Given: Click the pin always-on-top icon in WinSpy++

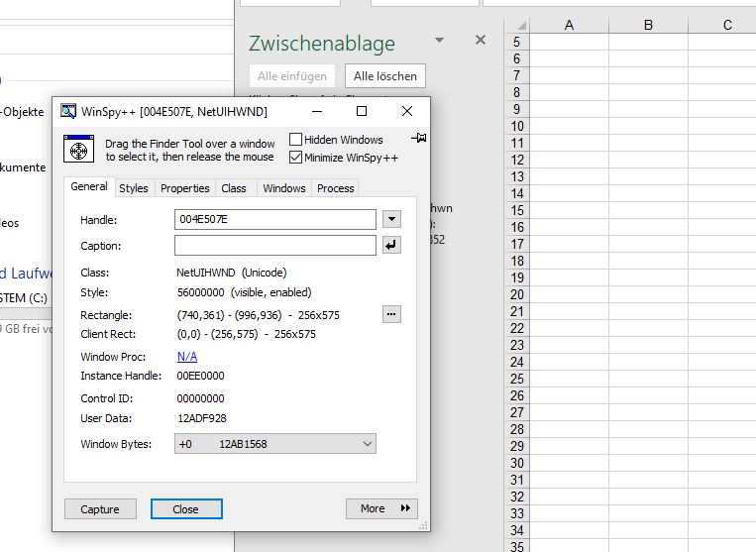Looking at the screenshot, I should (x=418, y=139).
